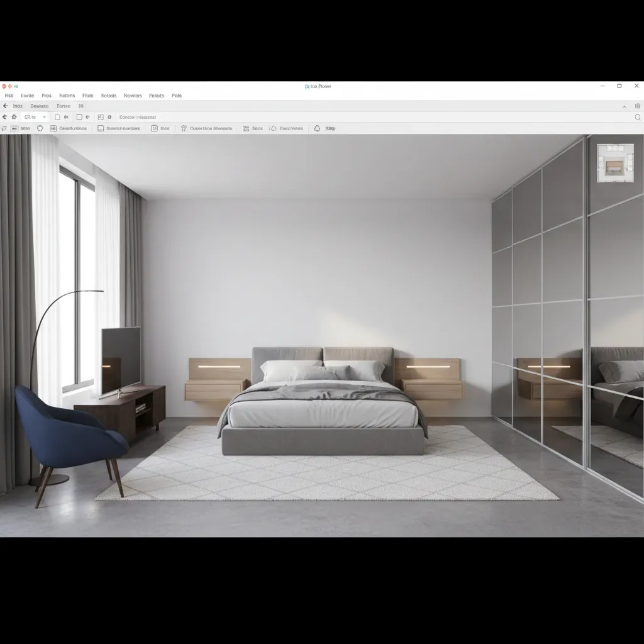Open the first menu in the menu bar

point(9,95)
